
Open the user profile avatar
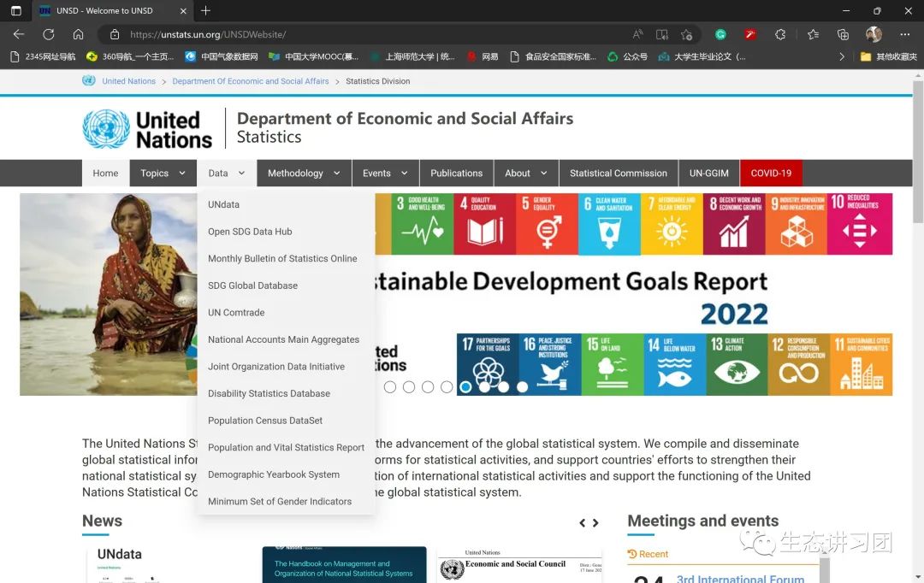874,34
